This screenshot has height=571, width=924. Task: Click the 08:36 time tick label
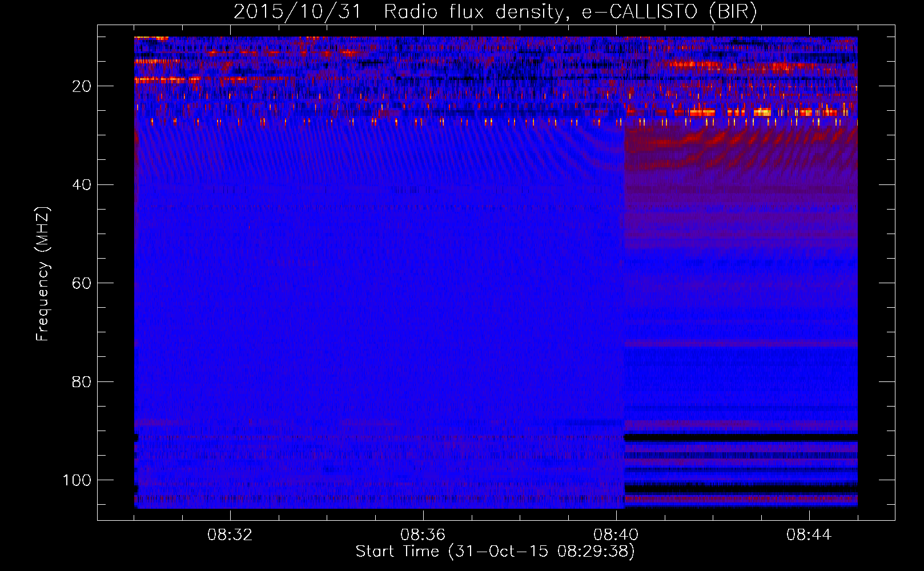point(423,535)
